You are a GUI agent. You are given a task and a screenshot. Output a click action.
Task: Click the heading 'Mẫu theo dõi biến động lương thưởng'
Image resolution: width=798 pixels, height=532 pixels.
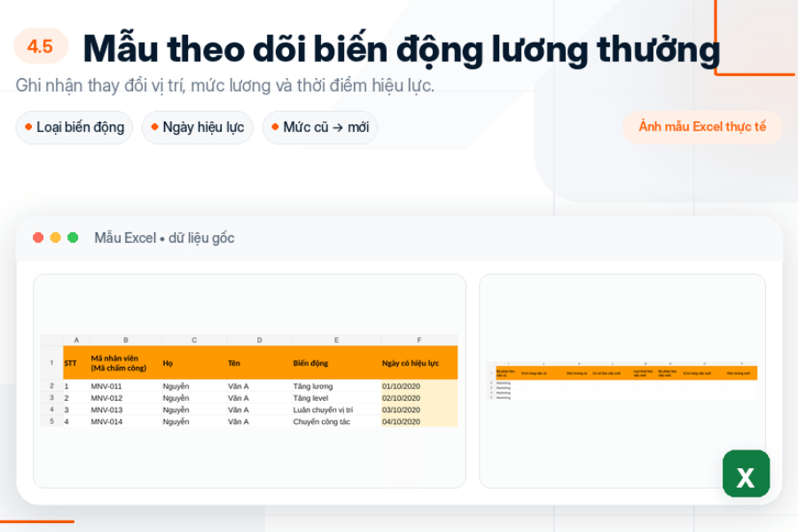[x=401, y=49]
